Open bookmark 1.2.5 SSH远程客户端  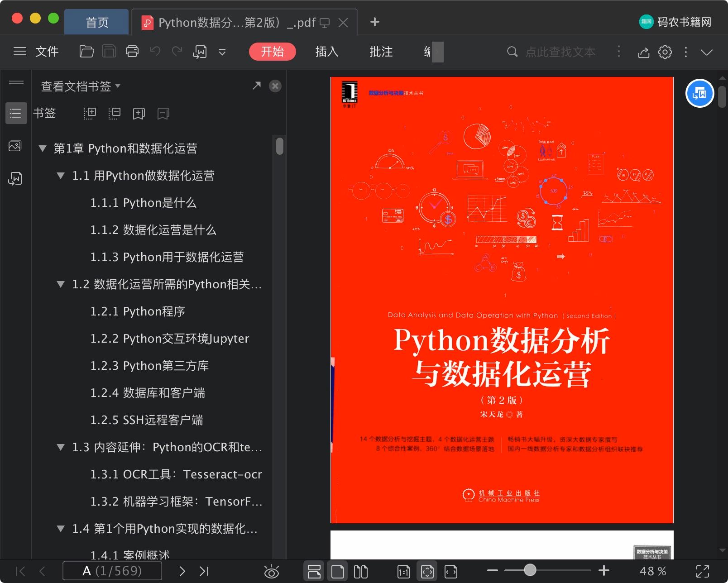146,420
